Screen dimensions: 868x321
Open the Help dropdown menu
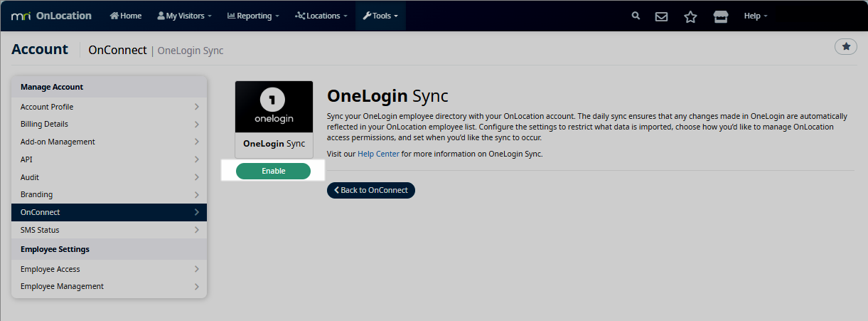click(x=755, y=16)
